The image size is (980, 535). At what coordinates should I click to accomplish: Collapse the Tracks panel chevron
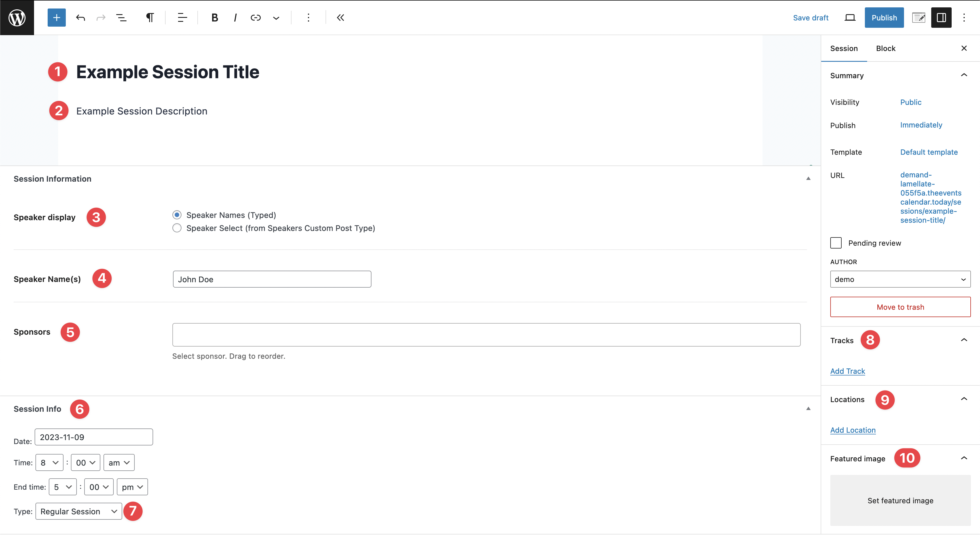(x=964, y=340)
